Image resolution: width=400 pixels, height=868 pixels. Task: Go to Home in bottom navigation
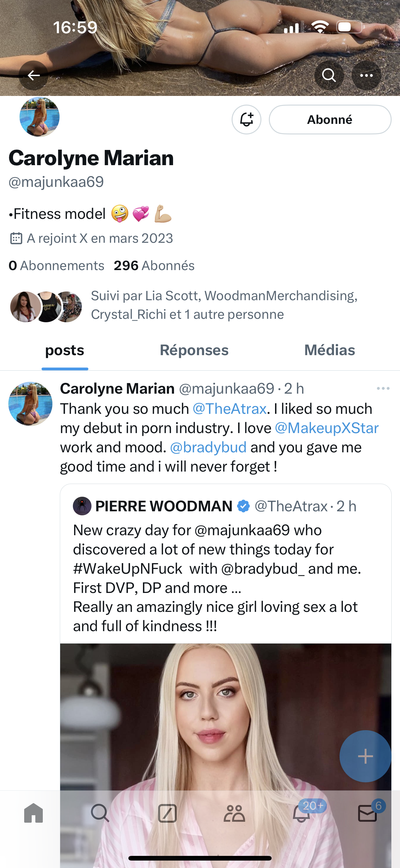[34, 813]
